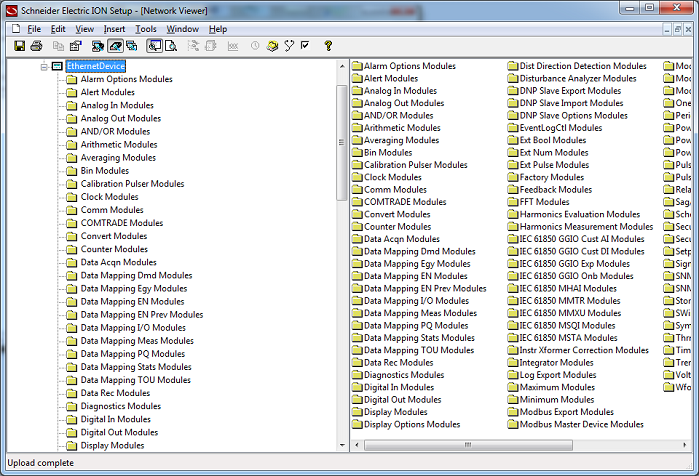Click the Modbus Export Modules folder icon

pyautogui.click(x=513, y=412)
